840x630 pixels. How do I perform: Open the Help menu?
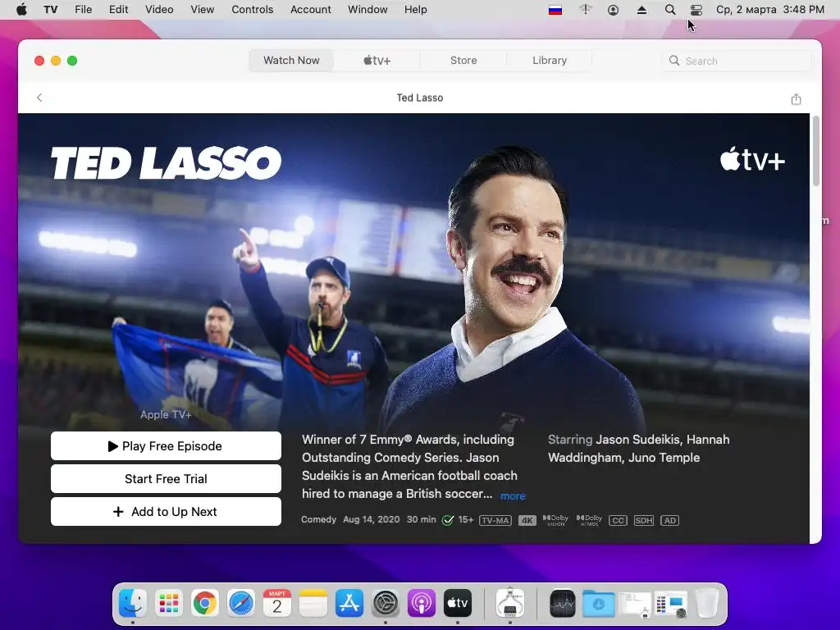[415, 10]
